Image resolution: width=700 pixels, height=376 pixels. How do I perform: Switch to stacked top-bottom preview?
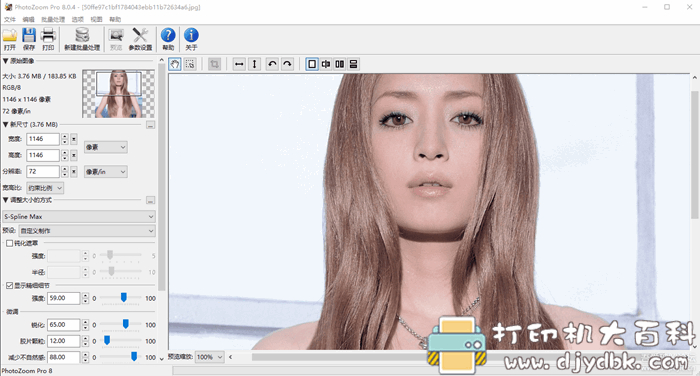354,64
